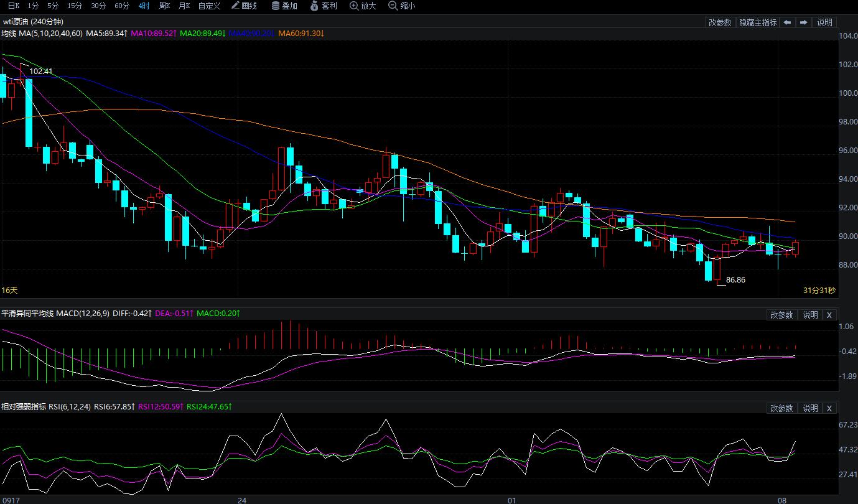The height and width of the screenshot is (504, 858).
Task: Click the blue MA40:90.20 value
Action: 252,33
